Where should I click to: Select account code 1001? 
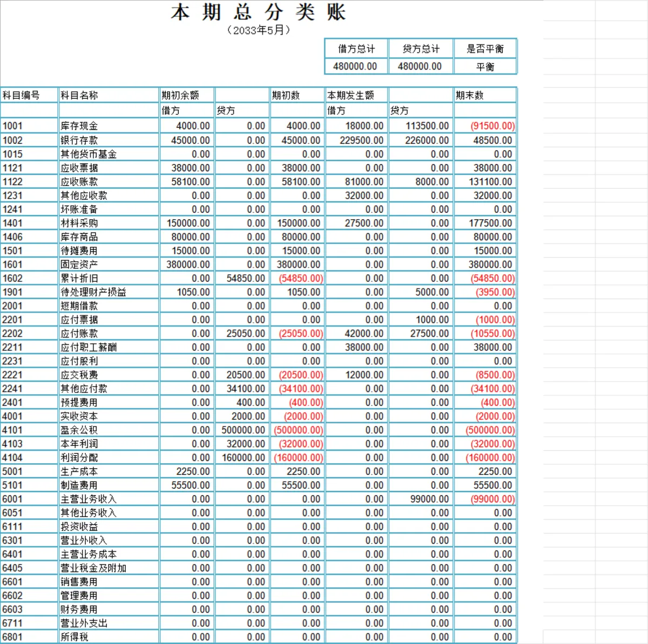point(12,126)
